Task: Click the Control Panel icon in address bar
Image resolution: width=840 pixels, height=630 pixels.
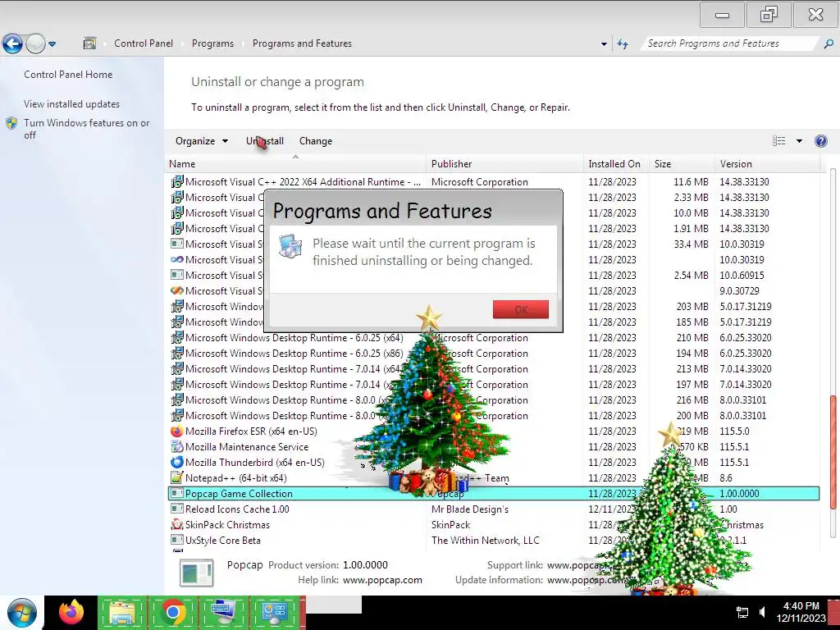Action: coord(89,43)
